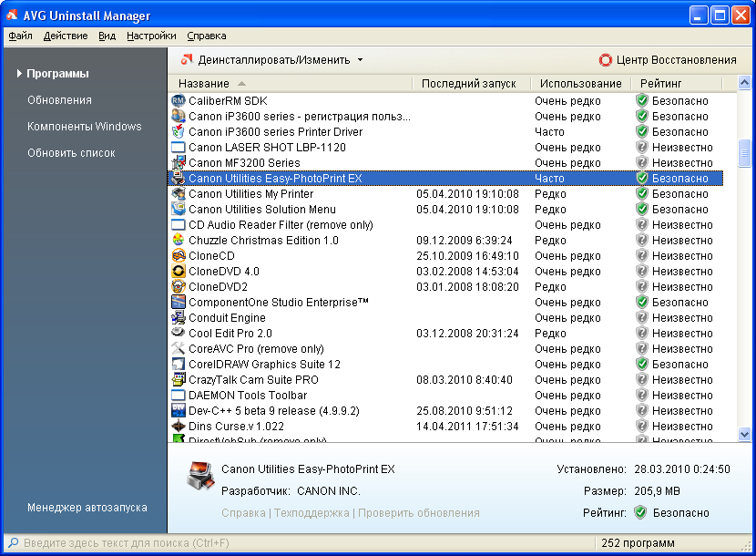Select CD Audio Reader Filter (remove only)
Screen dimensions: 756x556
(x=445, y=224)
